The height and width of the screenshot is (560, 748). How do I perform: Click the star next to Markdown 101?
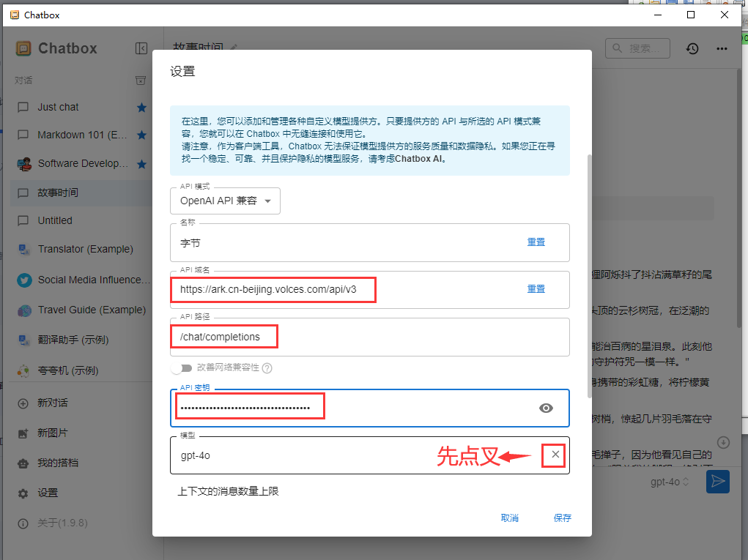(x=141, y=135)
